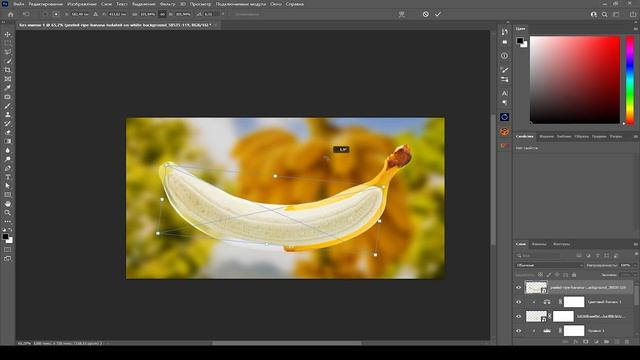
Task: Open the Edit Toolbar three-dots button
Action: [x=7, y=222]
